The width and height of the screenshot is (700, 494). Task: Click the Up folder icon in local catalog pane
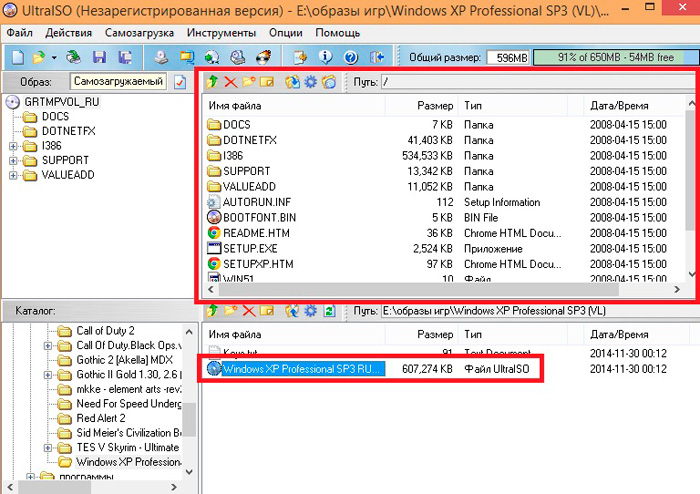pyautogui.click(x=212, y=311)
